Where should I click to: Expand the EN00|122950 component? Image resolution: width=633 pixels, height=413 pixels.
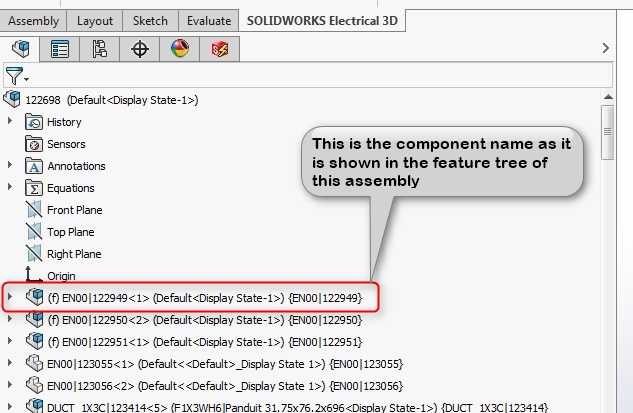(10, 319)
